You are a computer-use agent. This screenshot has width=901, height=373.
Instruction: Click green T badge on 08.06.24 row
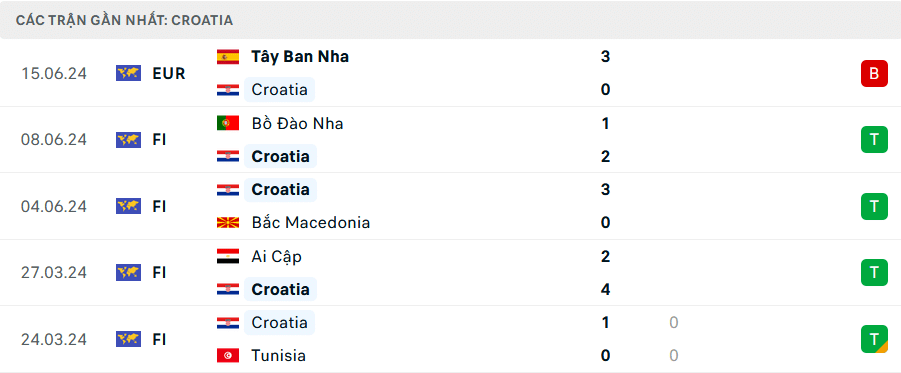[874, 140]
